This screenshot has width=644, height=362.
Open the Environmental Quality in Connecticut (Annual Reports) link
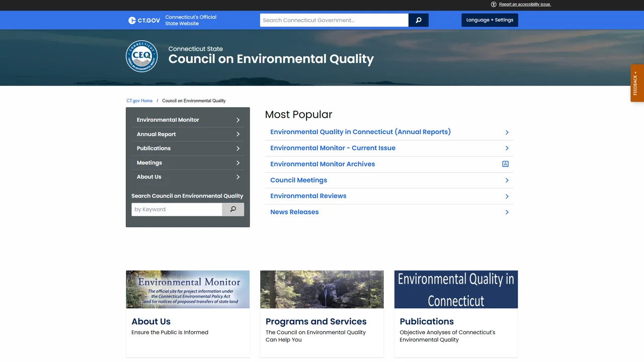click(x=360, y=132)
